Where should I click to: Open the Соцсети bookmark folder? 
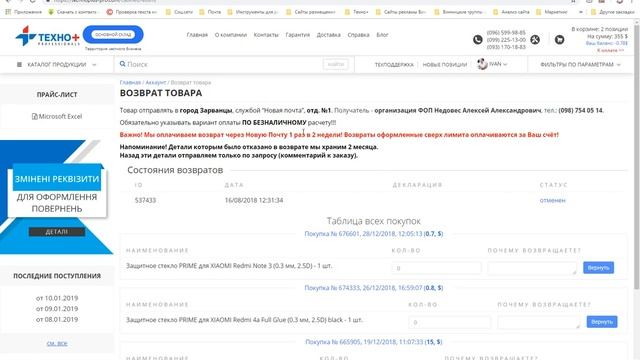tap(179, 12)
